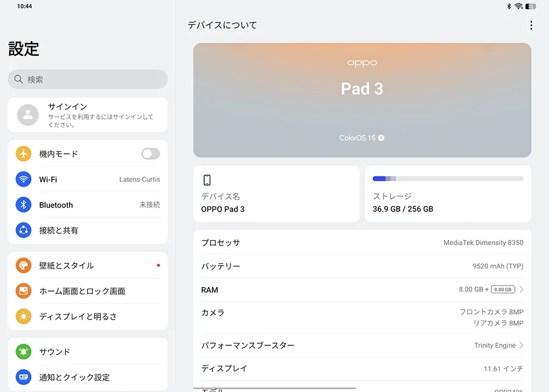This screenshot has width=549, height=392.
Task: Tap the 8.00 GB RAM expansion badge
Action: pyautogui.click(x=503, y=289)
